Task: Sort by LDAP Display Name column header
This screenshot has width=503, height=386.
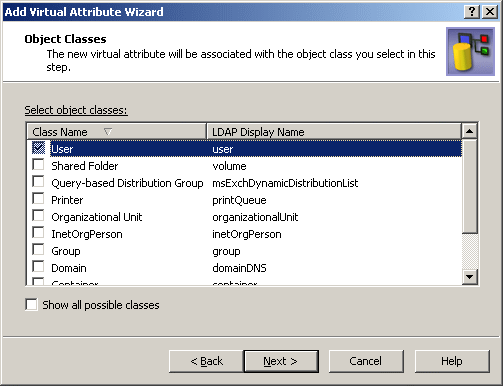Action: tap(334, 132)
